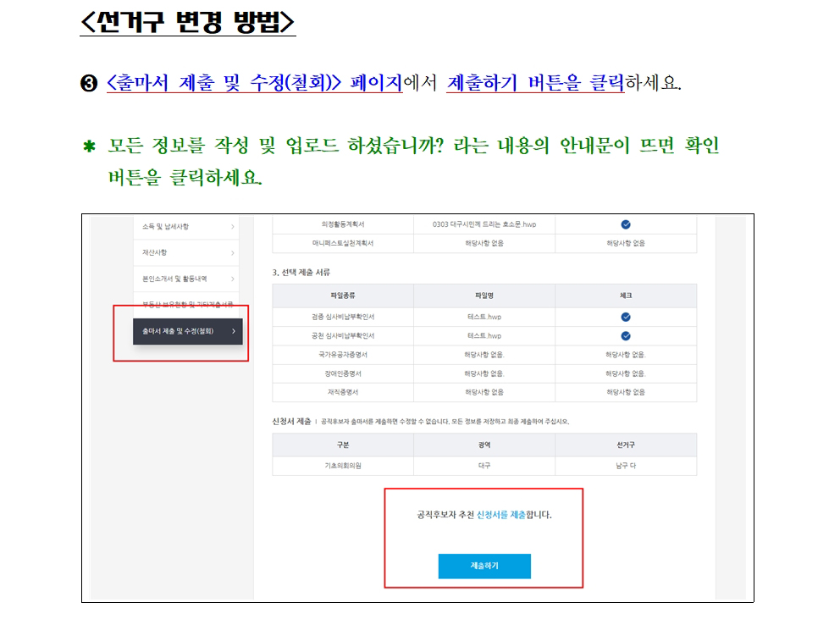
Task: Expand chevron next to 재산사항
Action: [x=233, y=253]
